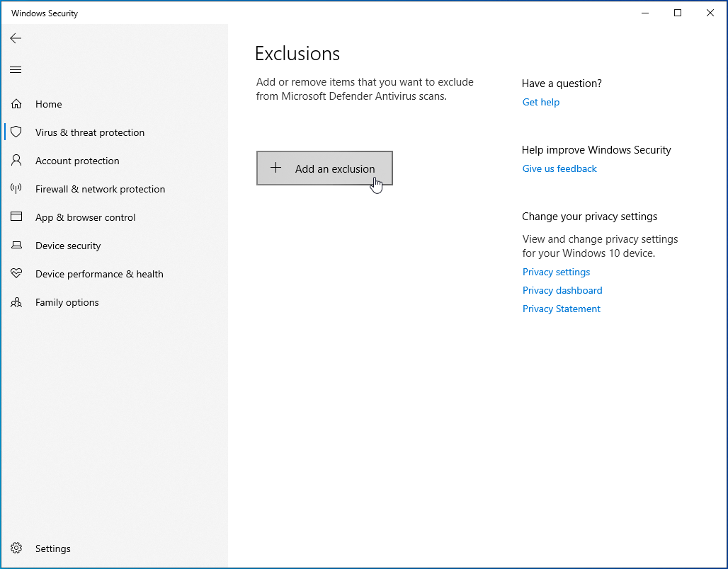Select the App & browser control icon
The image size is (728, 569).
[x=16, y=217]
